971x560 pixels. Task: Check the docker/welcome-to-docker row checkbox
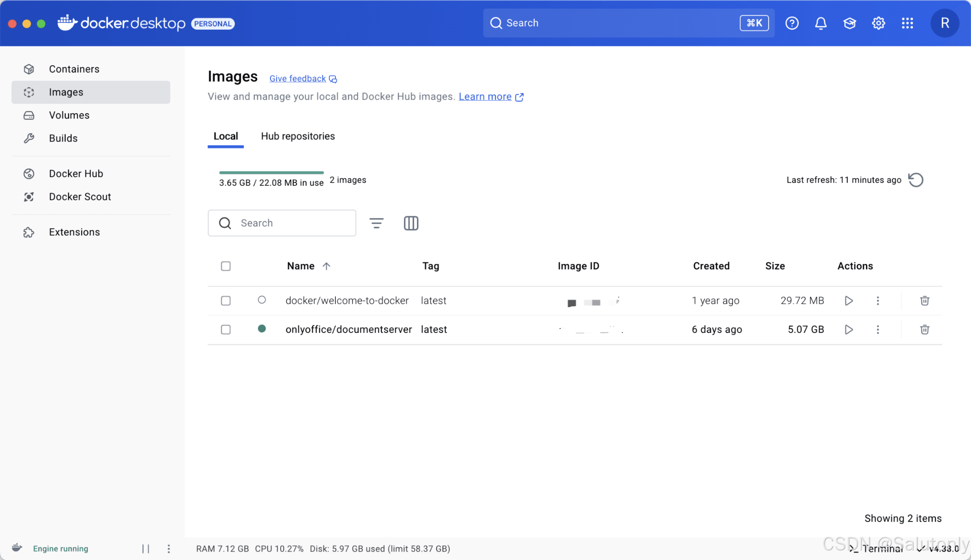pos(225,301)
